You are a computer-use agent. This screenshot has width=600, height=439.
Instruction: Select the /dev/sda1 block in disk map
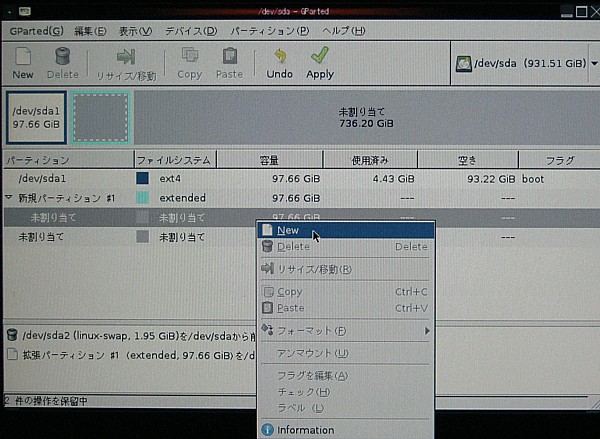tap(36, 117)
